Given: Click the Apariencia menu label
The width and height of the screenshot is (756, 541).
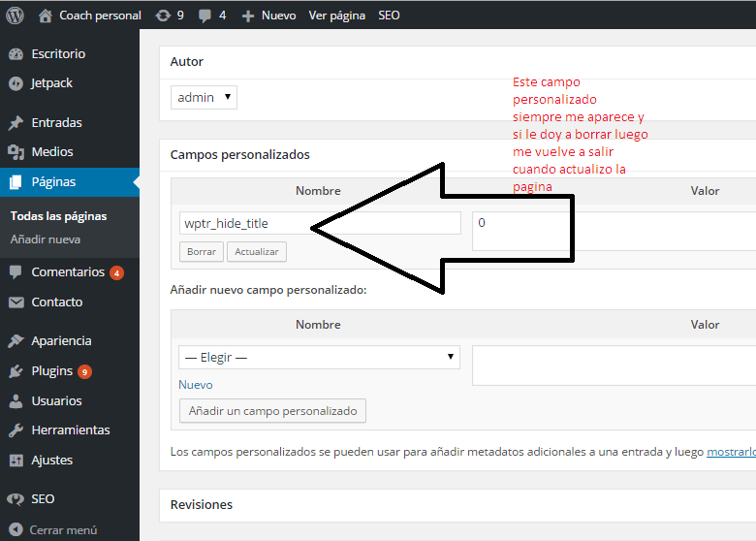Looking at the screenshot, I should (61, 341).
